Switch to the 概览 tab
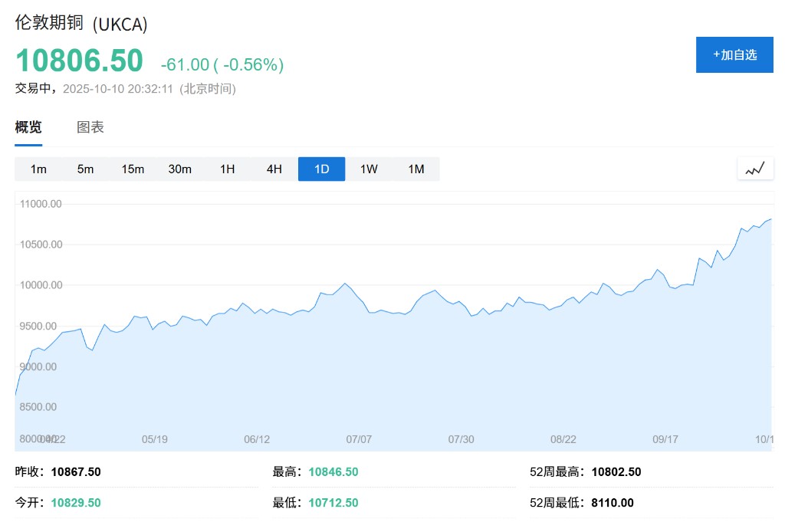Viewport: 785px width, 532px height. pyautogui.click(x=28, y=127)
